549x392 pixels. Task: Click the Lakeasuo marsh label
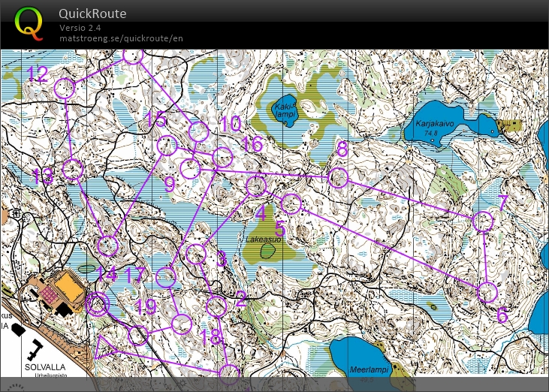click(264, 240)
